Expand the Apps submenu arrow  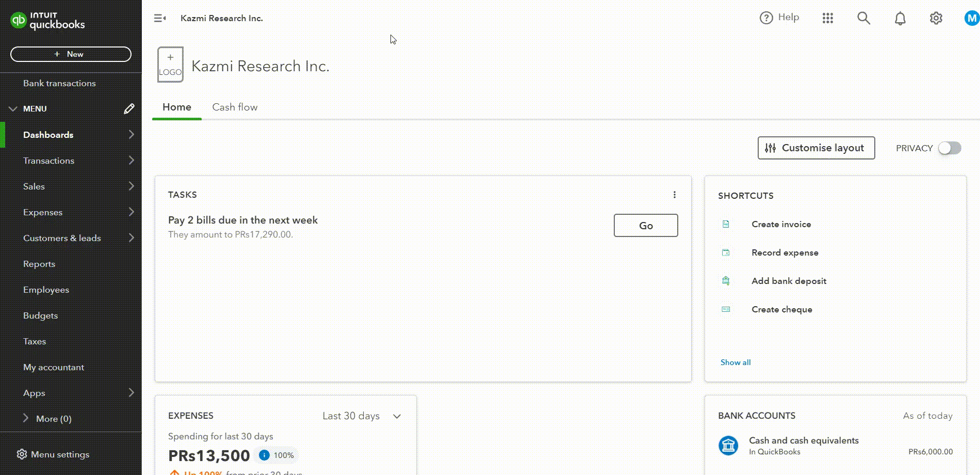coord(132,393)
